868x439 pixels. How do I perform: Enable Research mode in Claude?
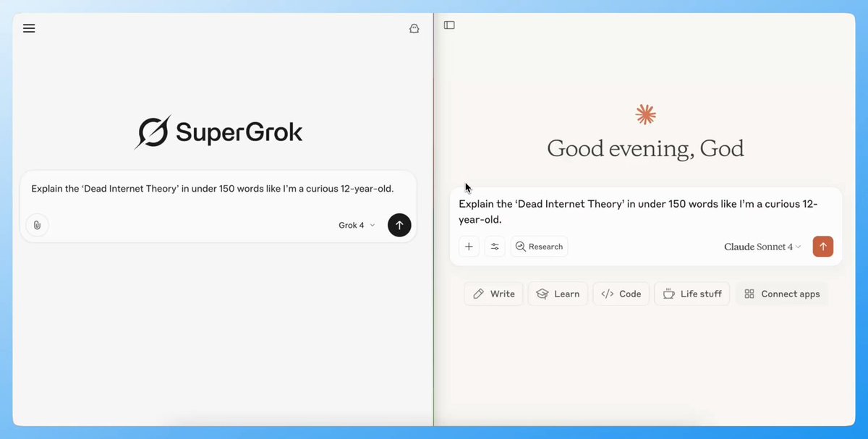[x=539, y=247]
